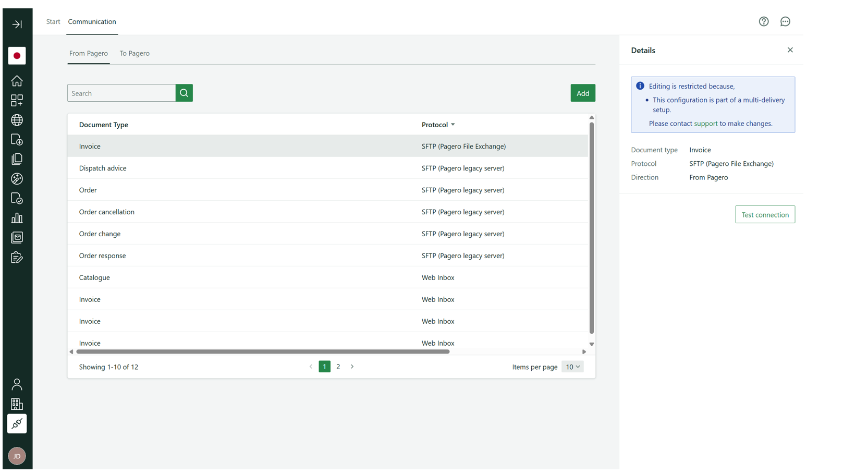Follow the support link in notice
This screenshot has width=868, height=474.
(705, 124)
